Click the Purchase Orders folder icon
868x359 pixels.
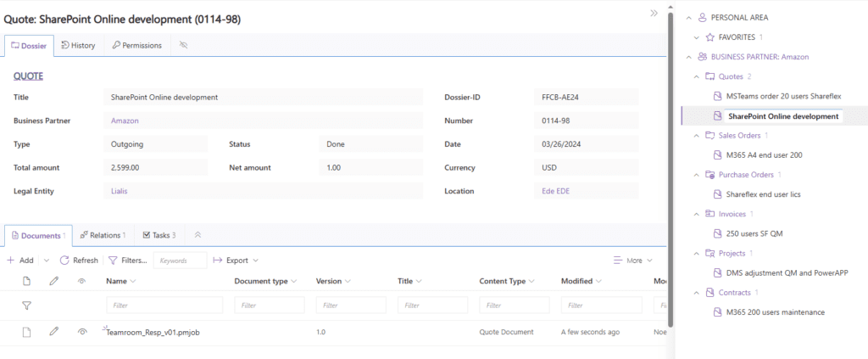pos(710,175)
